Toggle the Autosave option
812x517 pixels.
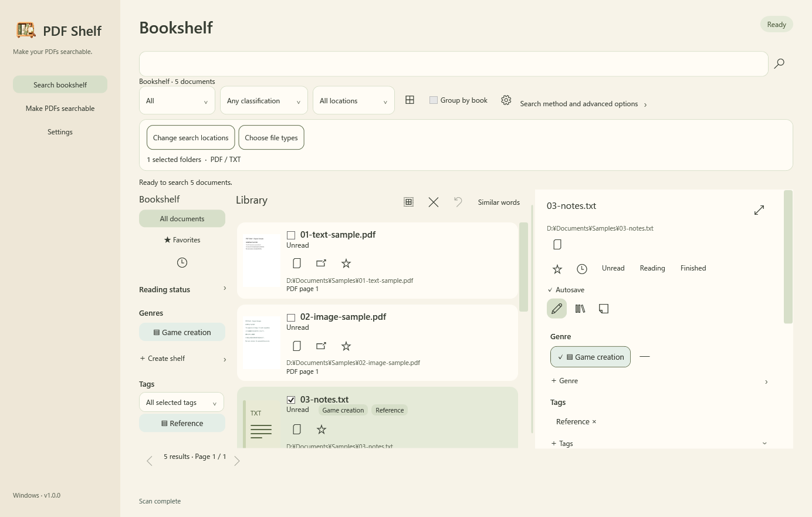pos(566,290)
